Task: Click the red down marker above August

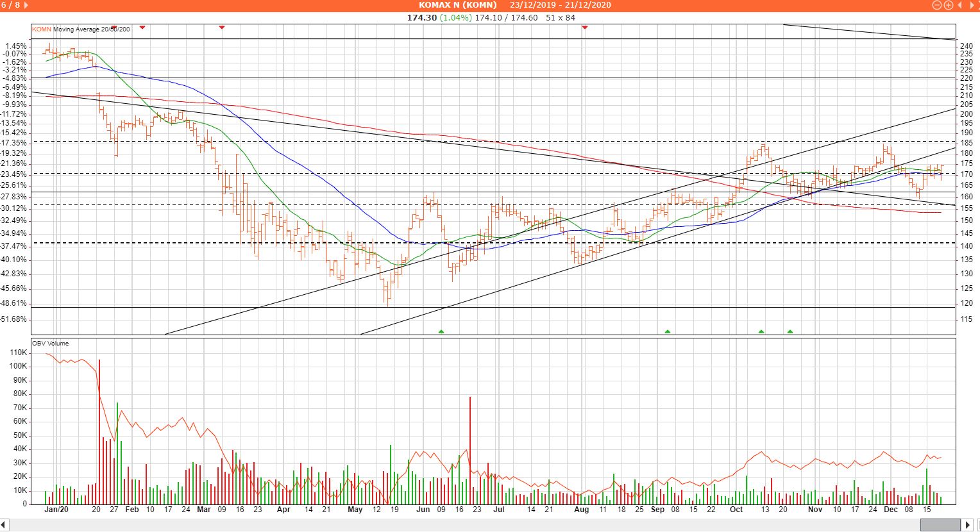Action: pyautogui.click(x=585, y=28)
